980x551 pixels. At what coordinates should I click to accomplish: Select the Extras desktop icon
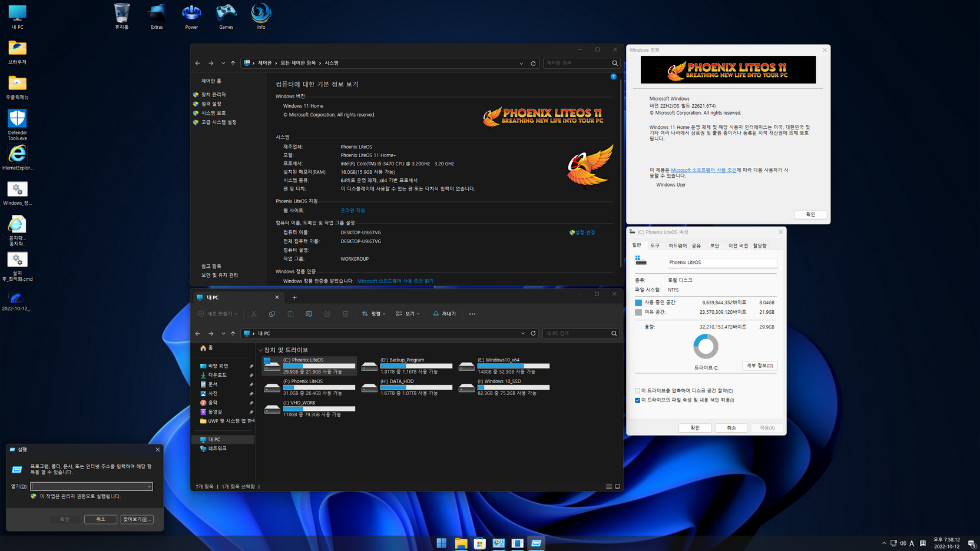pos(157,16)
